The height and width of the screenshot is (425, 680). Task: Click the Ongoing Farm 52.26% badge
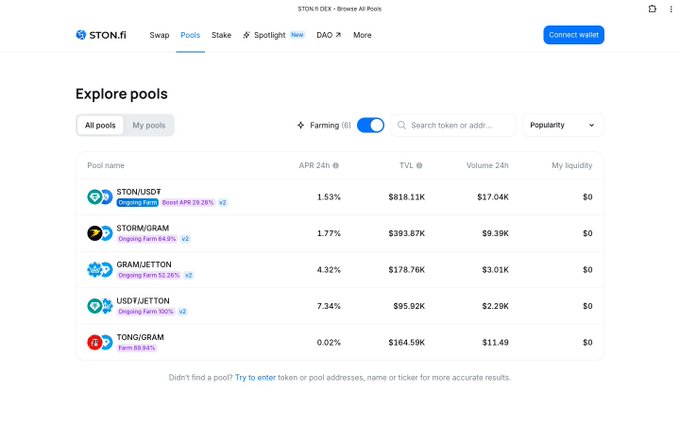point(149,275)
